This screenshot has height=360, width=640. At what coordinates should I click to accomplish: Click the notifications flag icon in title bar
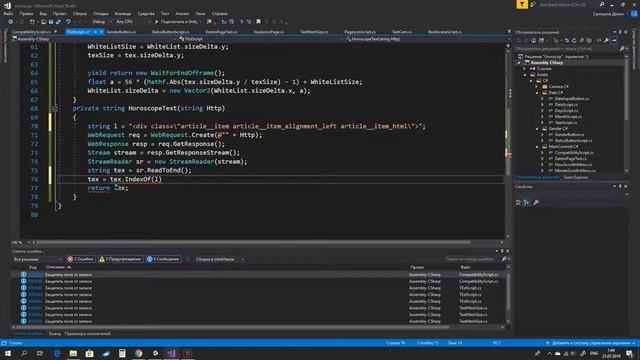[522, 4]
